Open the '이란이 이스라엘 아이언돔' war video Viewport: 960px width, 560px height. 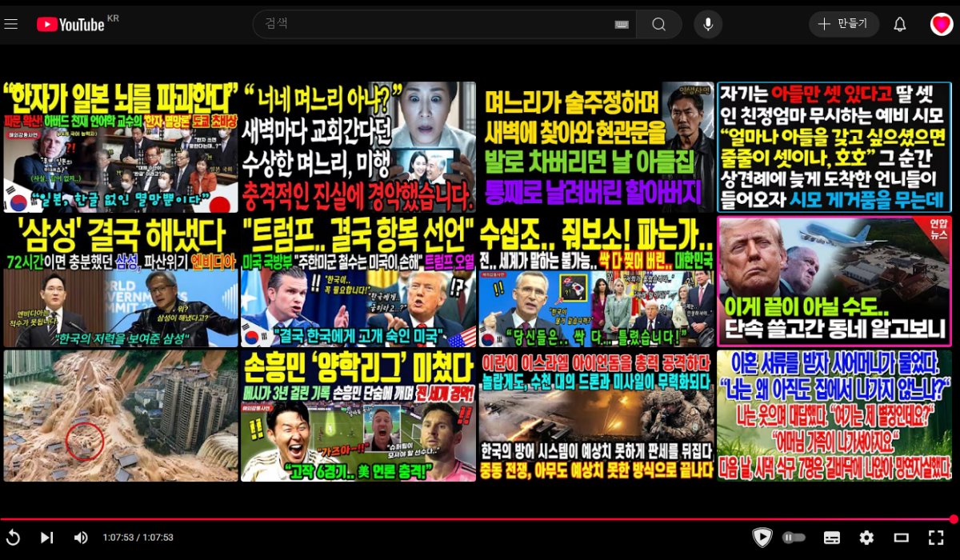coord(596,415)
